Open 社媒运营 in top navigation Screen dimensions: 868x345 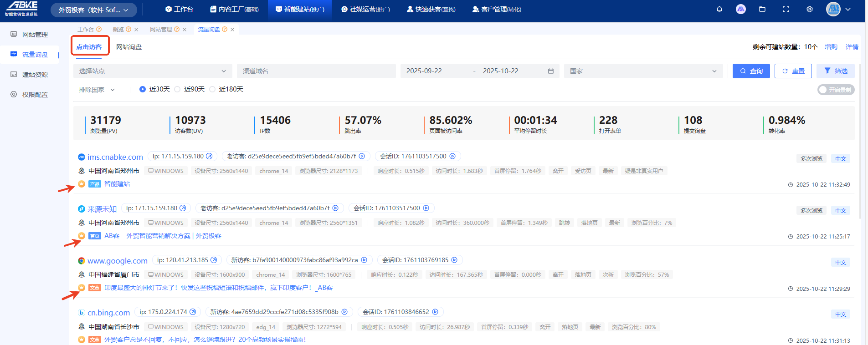pos(365,9)
